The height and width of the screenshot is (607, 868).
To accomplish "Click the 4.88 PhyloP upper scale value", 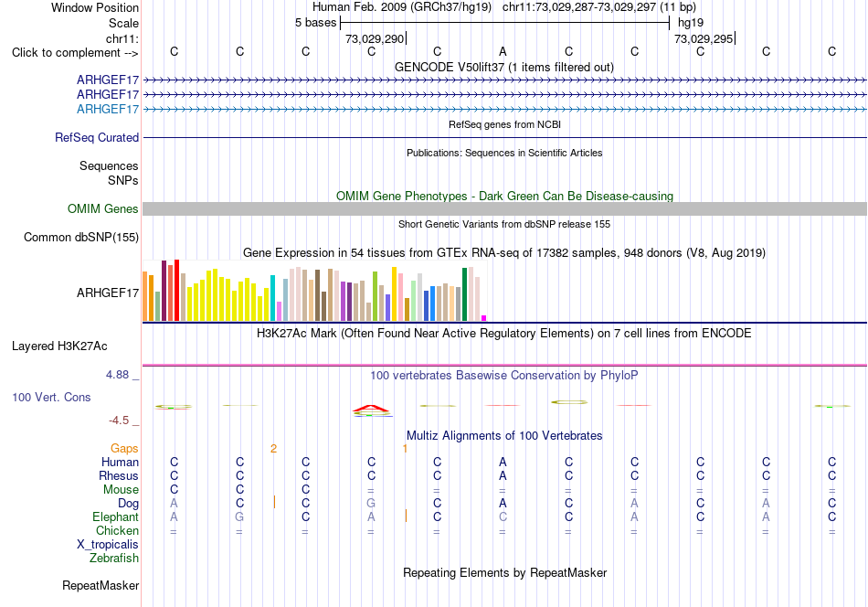I will point(117,375).
